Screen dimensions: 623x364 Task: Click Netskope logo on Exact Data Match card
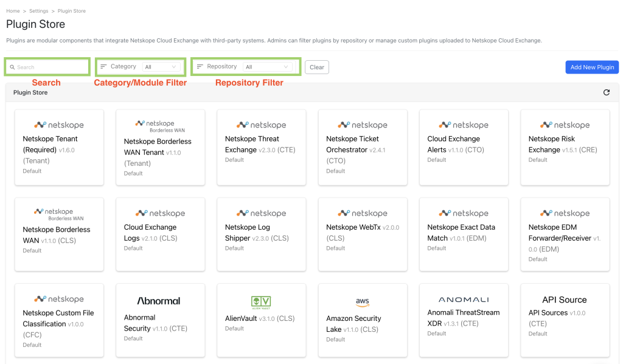[x=463, y=213]
